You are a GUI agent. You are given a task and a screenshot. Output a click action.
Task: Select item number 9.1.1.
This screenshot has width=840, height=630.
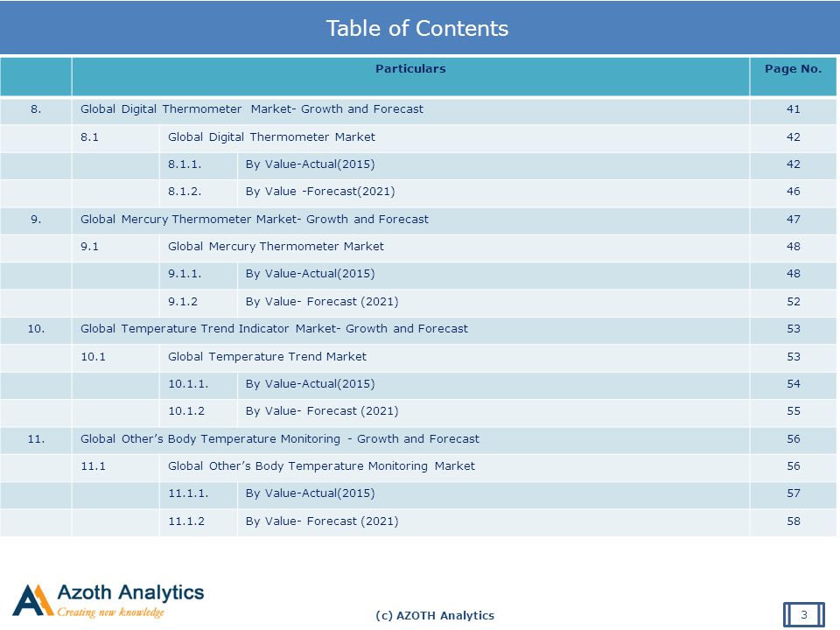click(x=185, y=274)
